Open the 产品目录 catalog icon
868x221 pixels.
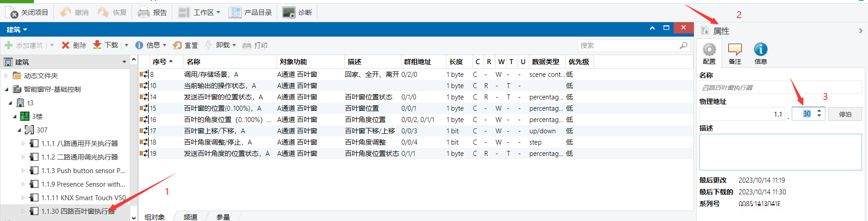pos(235,12)
